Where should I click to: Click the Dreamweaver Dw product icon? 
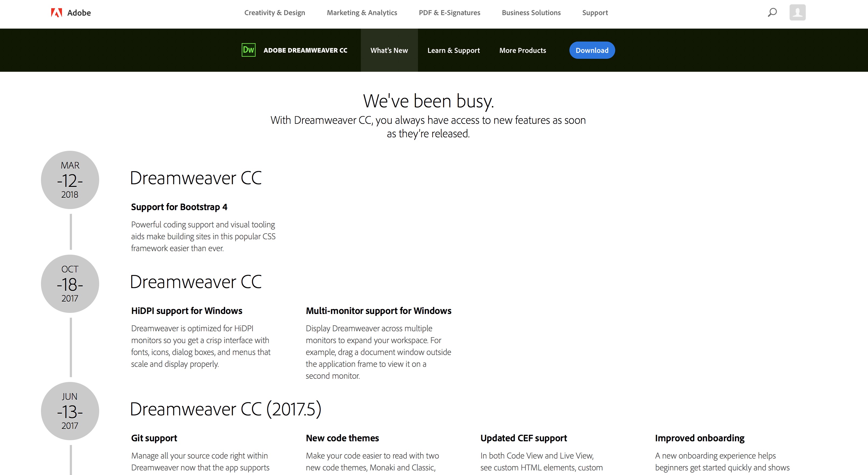pyautogui.click(x=248, y=50)
